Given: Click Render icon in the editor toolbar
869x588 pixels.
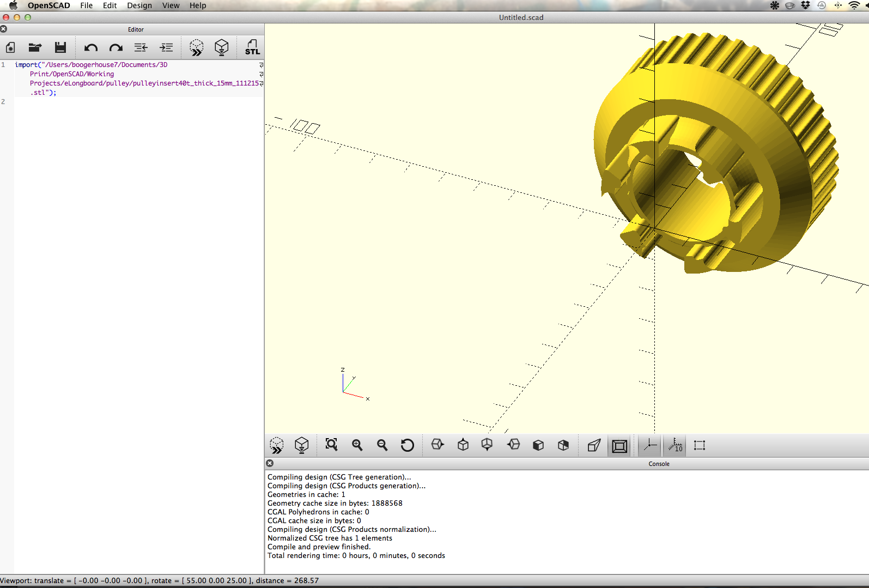Looking at the screenshot, I should pyautogui.click(x=221, y=48).
